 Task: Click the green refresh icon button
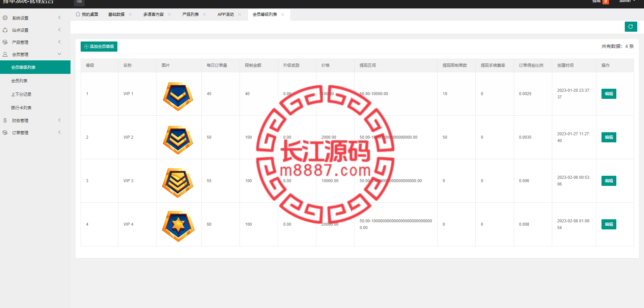click(x=631, y=27)
